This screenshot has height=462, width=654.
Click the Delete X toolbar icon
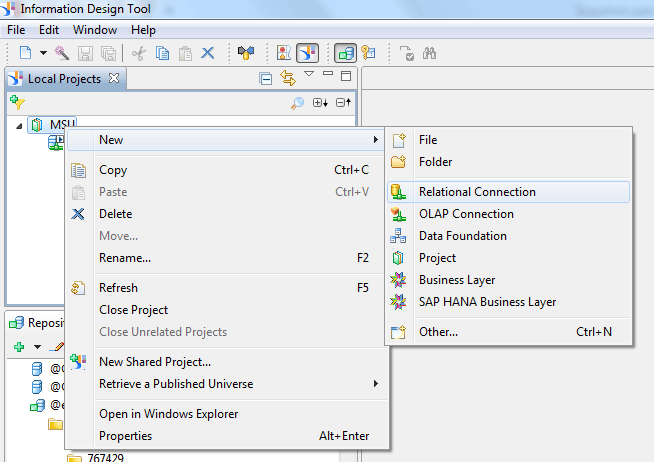click(x=208, y=53)
